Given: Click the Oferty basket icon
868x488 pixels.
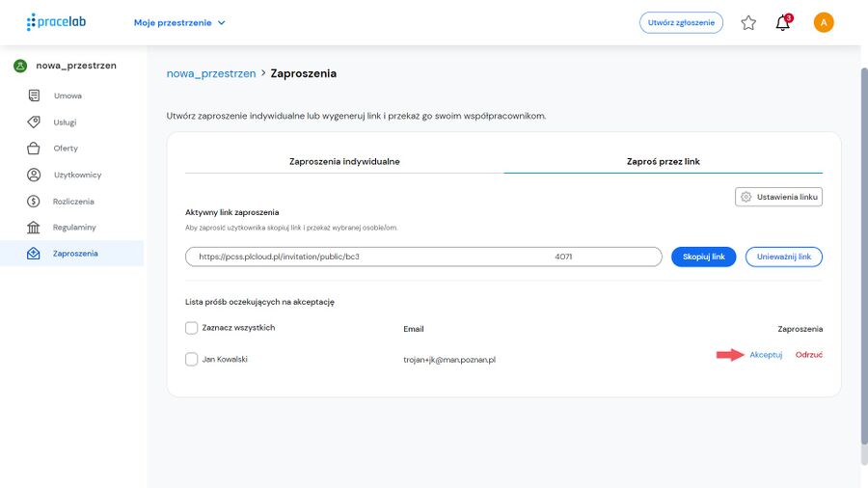Looking at the screenshot, I should pyautogui.click(x=33, y=149).
